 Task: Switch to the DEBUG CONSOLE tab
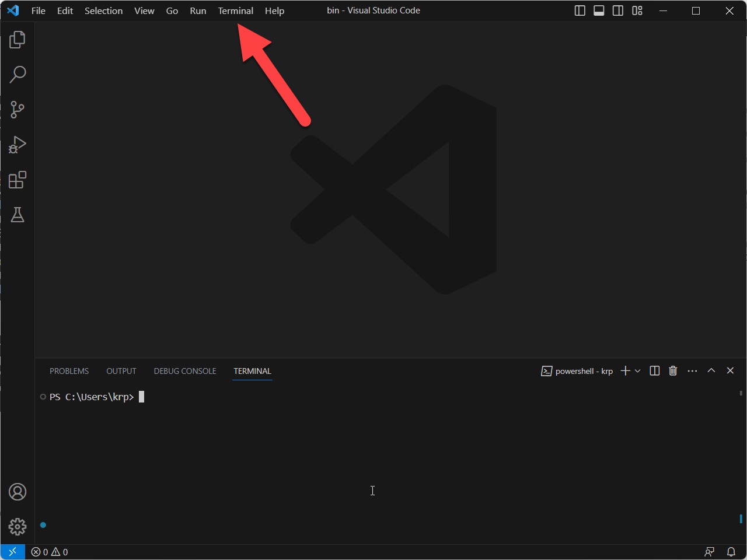pos(185,371)
